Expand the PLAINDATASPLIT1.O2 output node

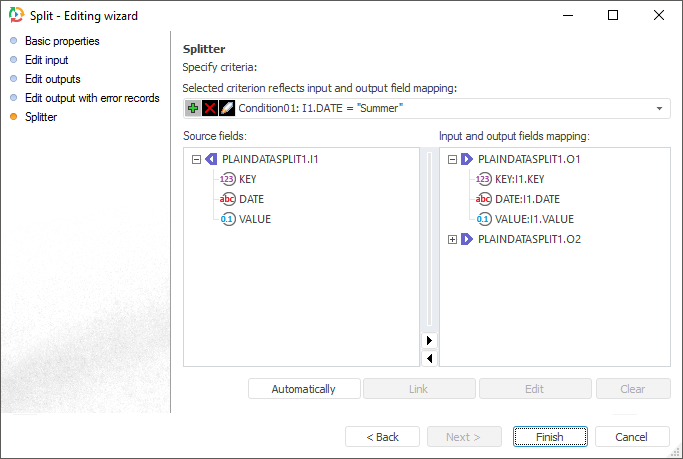[x=452, y=239]
